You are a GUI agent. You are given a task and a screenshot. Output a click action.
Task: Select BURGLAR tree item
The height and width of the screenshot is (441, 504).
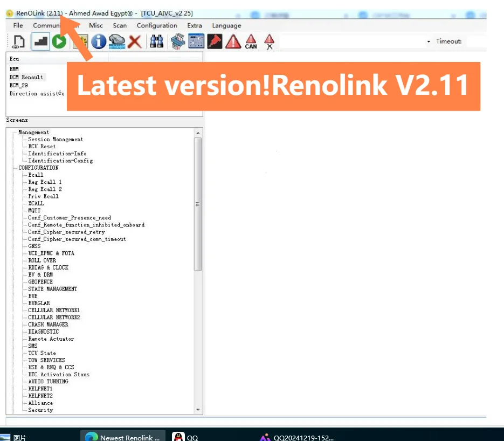coord(39,303)
